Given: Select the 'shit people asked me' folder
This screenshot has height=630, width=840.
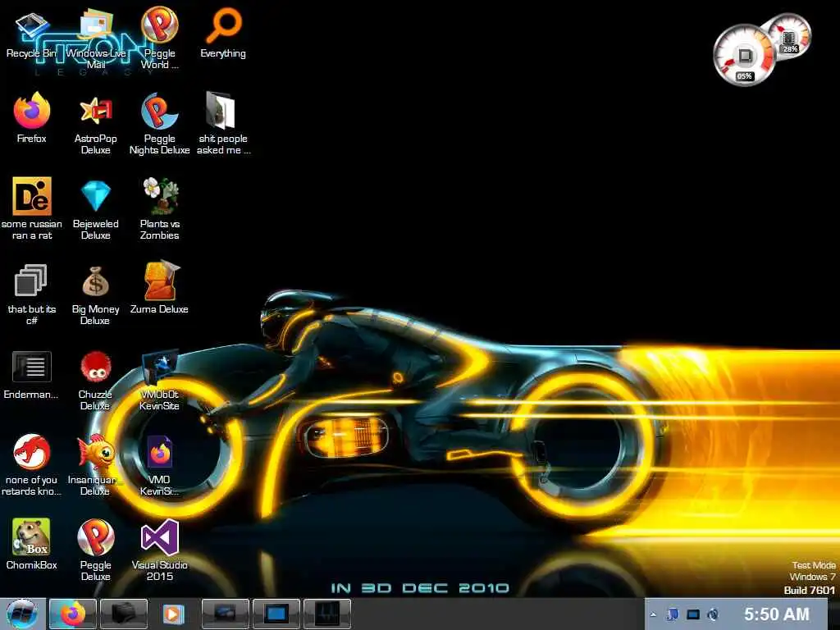Looking at the screenshot, I should (223, 125).
